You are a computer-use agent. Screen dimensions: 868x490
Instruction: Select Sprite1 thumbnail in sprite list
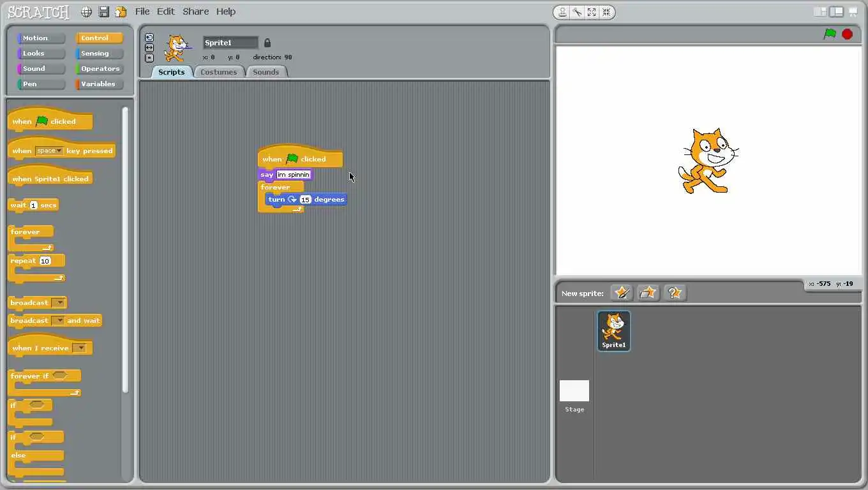[x=614, y=330]
